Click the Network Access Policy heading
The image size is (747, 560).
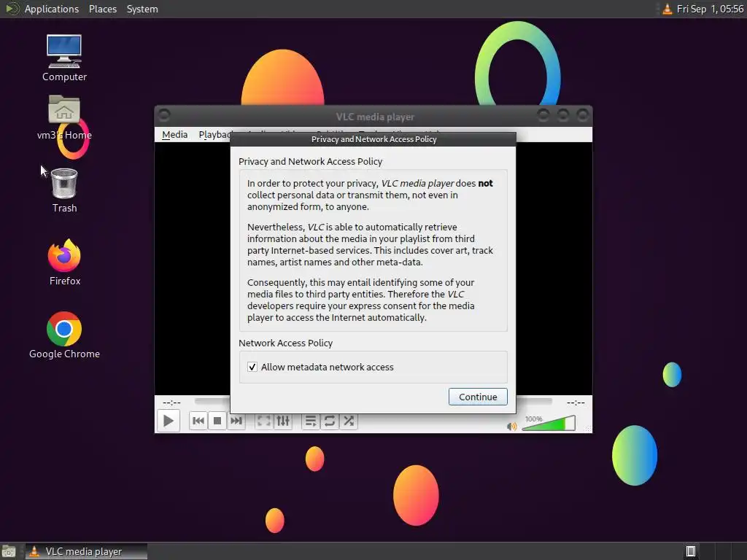pyautogui.click(x=285, y=343)
